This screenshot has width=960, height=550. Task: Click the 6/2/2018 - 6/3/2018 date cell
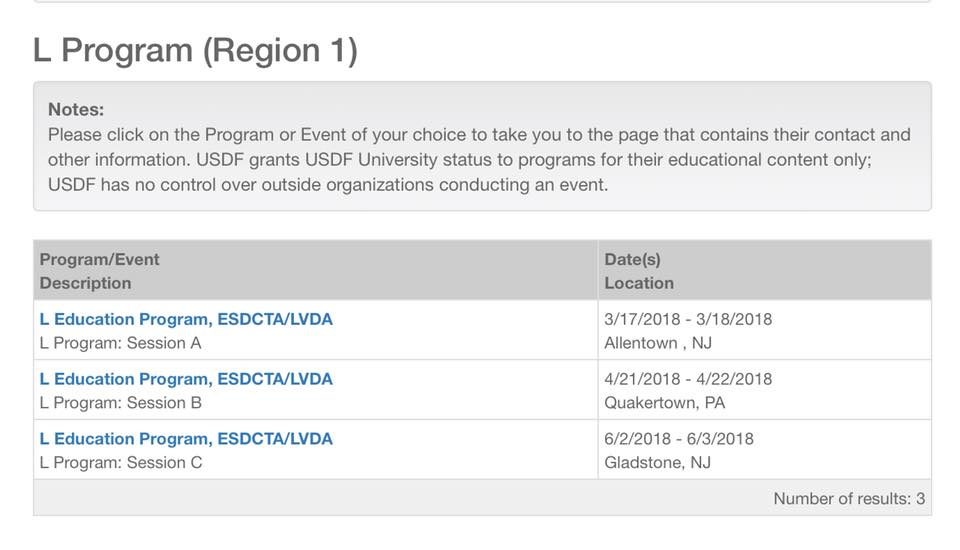coord(679,439)
